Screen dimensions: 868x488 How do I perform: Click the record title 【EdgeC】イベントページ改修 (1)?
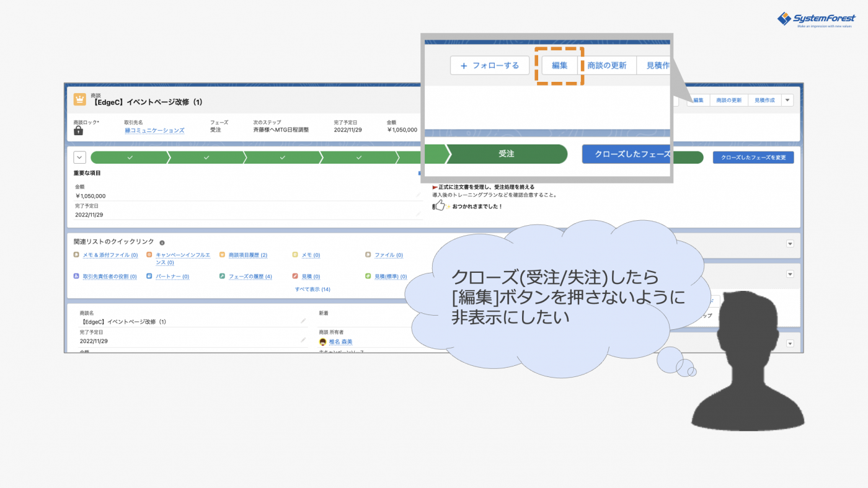(146, 102)
